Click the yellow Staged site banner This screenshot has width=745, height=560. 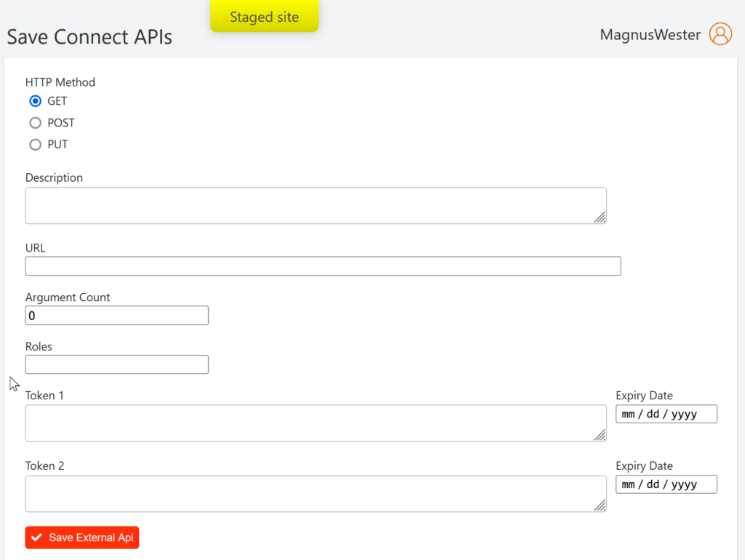pos(264,15)
